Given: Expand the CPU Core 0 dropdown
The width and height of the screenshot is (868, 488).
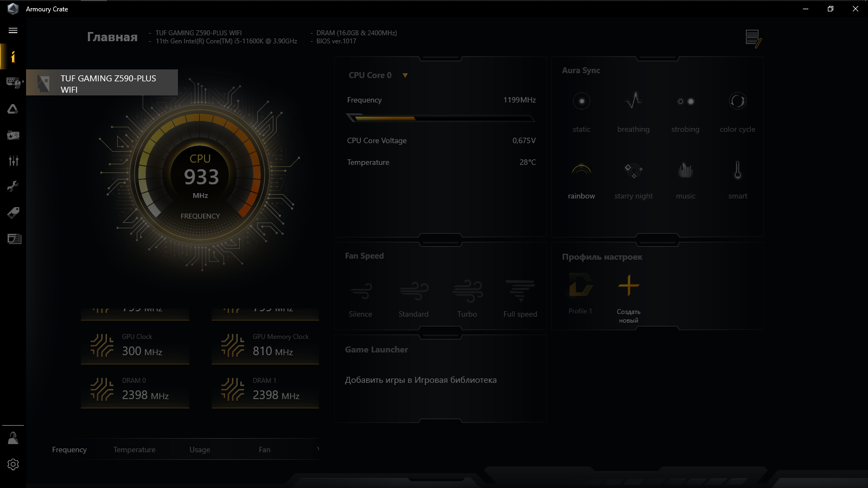Looking at the screenshot, I should coord(405,75).
